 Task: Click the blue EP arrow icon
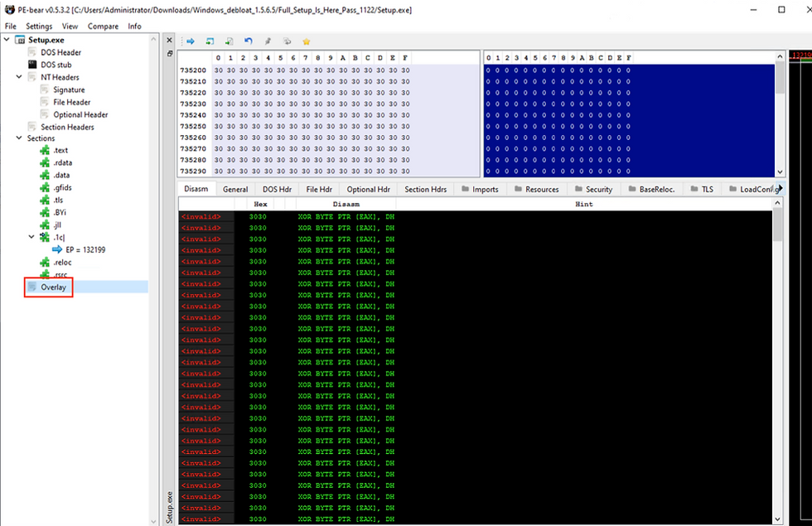[x=57, y=249]
